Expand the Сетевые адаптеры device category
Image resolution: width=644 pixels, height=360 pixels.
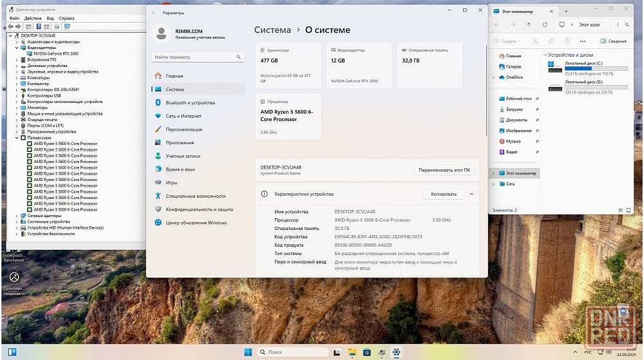click(x=17, y=216)
